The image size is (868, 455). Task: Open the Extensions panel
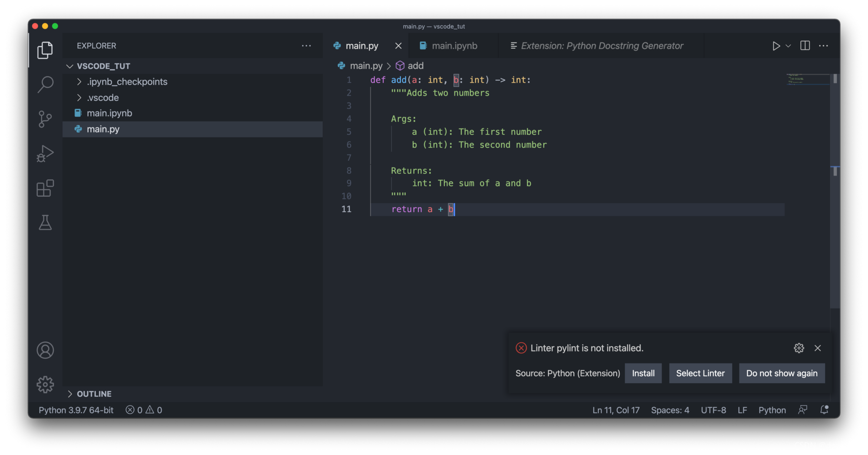(45, 188)
